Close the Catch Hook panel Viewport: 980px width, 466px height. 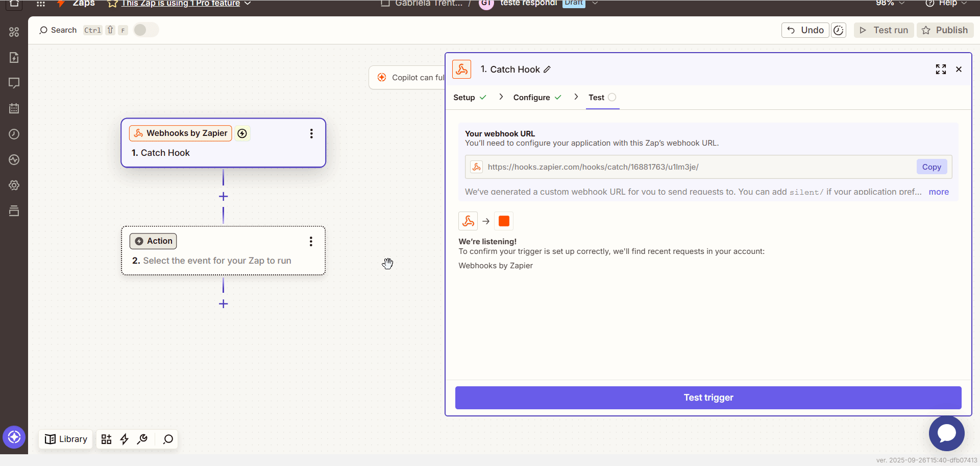pos(959,69)
